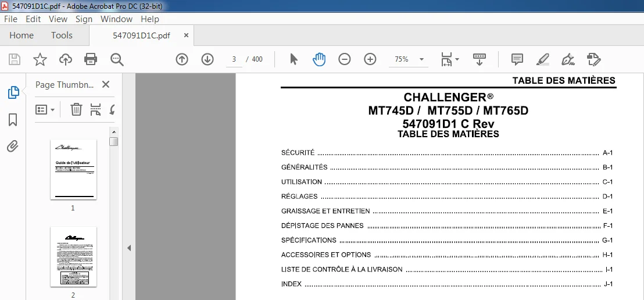
Task: Click page reference J-1
Action: (x=609, y=284)
